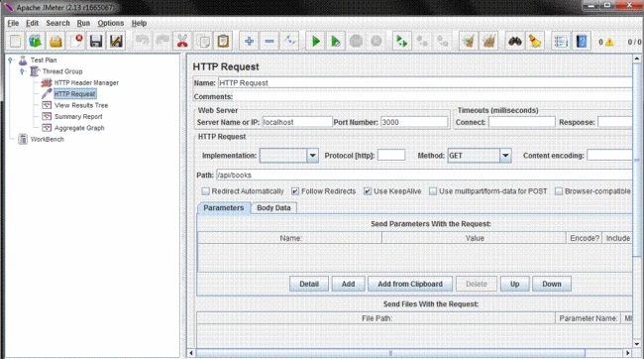Open the Function Helper dialog icon

[561, 41]
